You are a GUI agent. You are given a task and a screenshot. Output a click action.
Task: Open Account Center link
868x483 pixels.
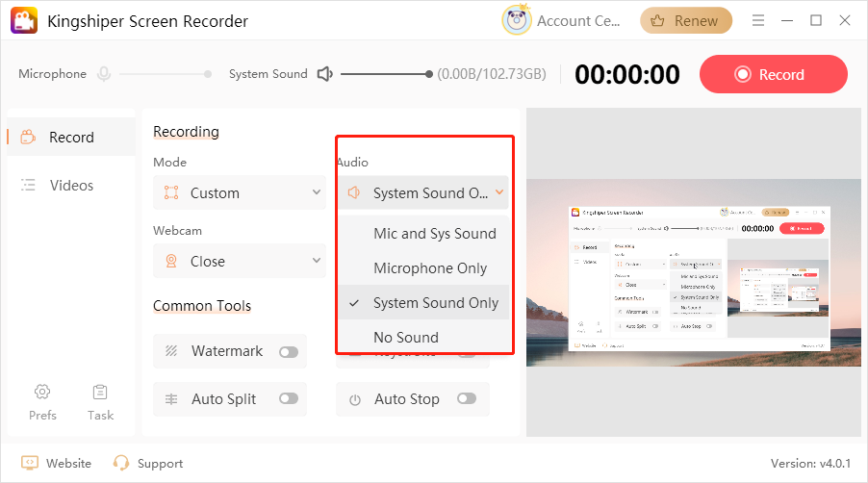pos(578,21)
